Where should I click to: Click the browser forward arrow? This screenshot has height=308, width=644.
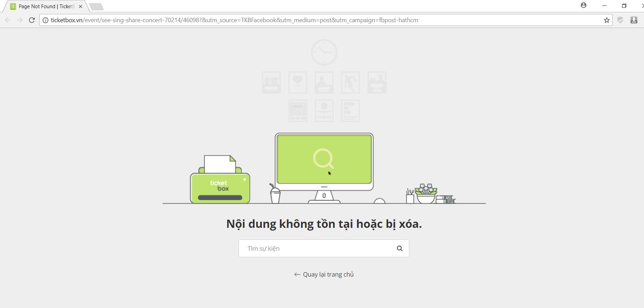[x=20, y=20]
